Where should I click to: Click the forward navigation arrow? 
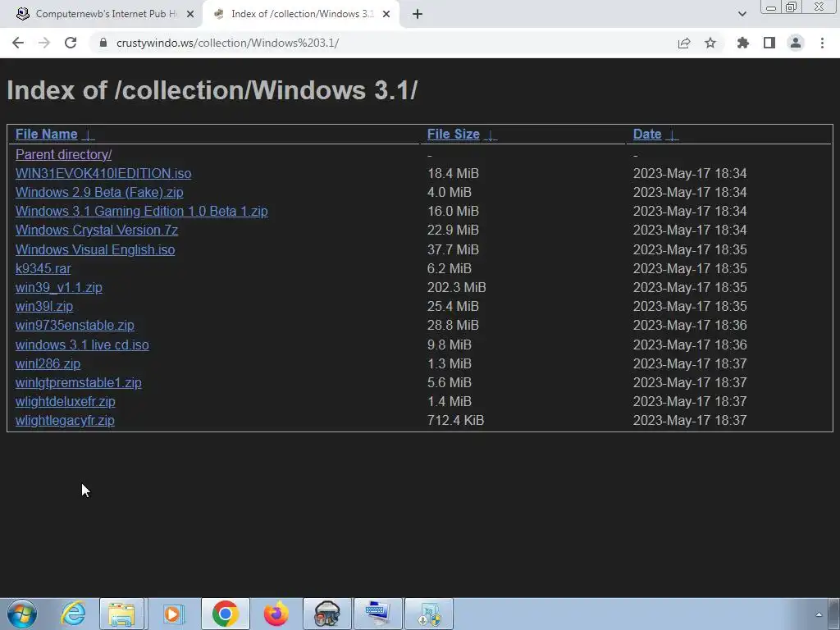tap(44, 43)
